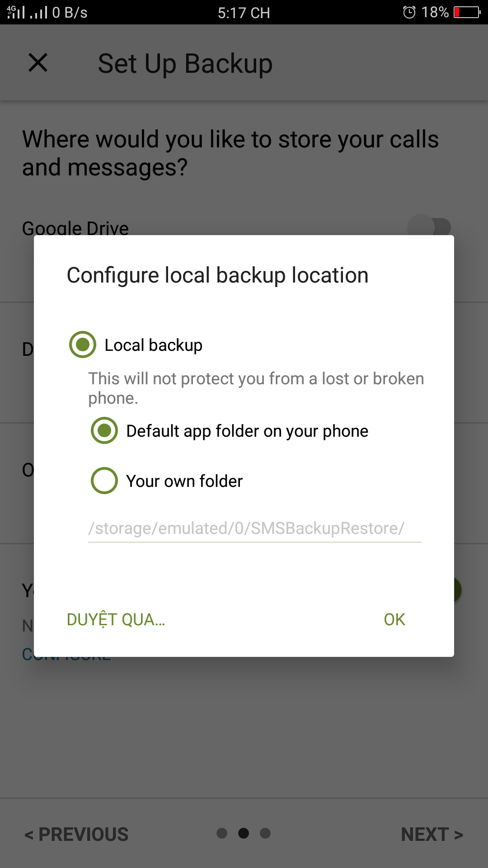Tap the alarm clock status icon
The height and width of the screenshot is (868, 488).
(409, 12)
